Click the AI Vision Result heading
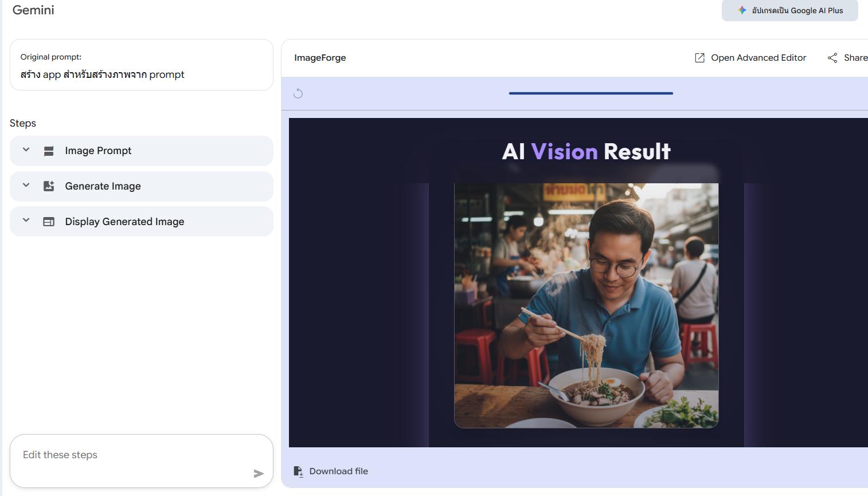Image resolution: width=868 pixels, height=496 pixels. [586, 152]
